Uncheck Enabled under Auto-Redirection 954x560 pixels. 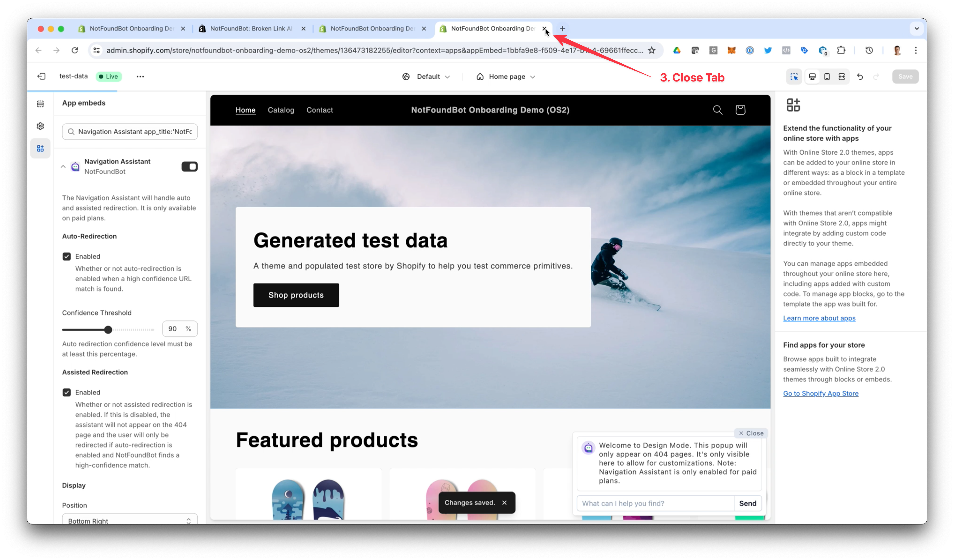67,256
